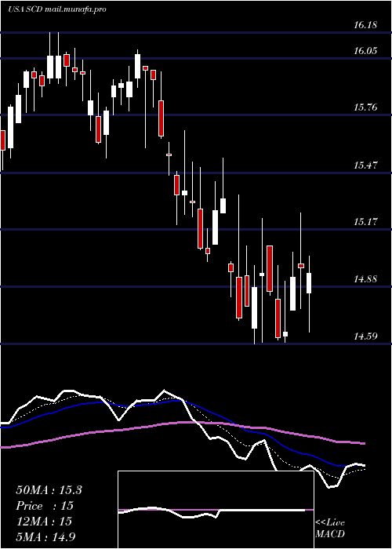Click the 12MA : 15 readout
Viewport: 392px width, 549px height.
(x=44, y=522)
